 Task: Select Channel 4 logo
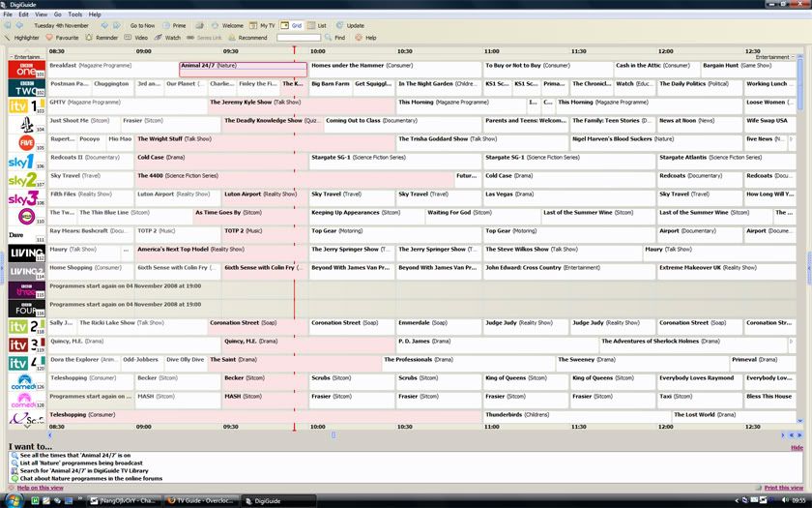tap(27, 125)
